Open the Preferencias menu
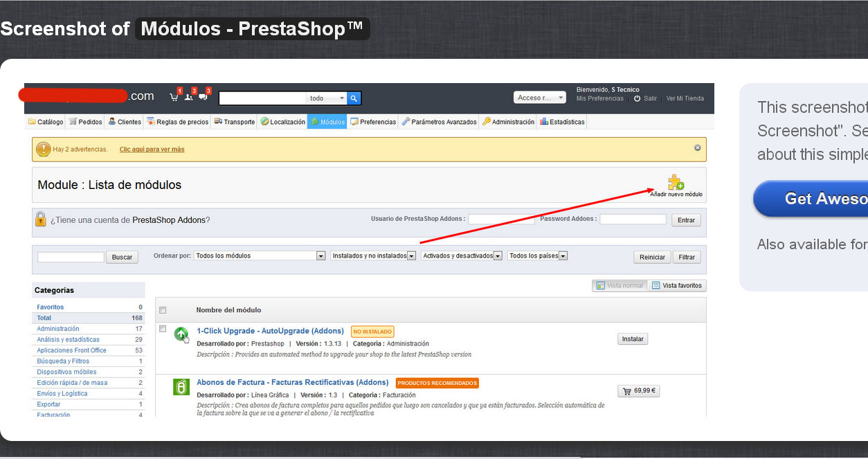 pyautogui.click(x=373, y=122)
